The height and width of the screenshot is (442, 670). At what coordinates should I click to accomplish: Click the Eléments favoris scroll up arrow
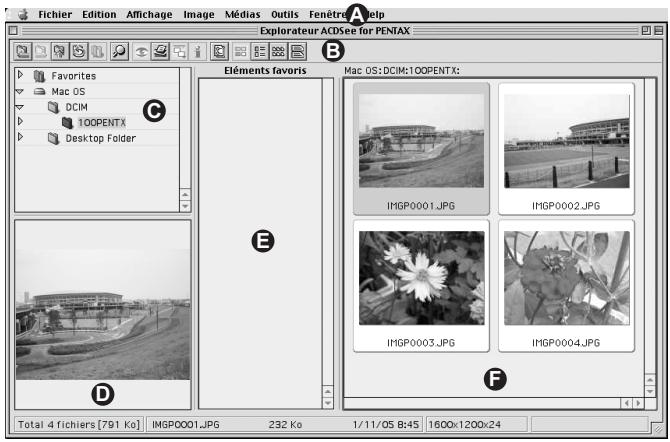[328, 391]
